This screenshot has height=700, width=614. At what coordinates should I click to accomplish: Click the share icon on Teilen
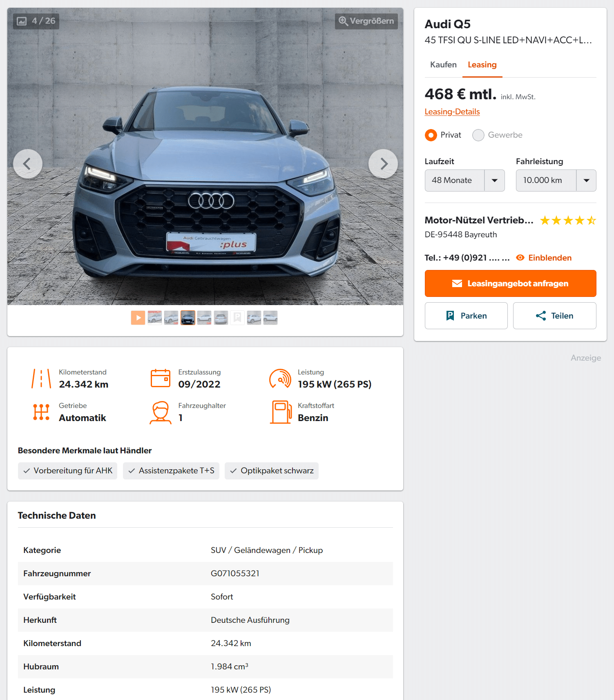click(541, 316)
